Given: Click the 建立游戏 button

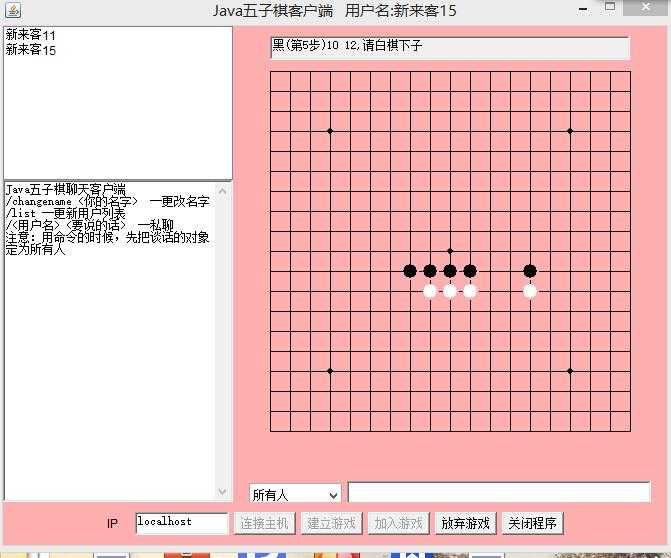Looking at the screenshot, I should click(x=332, y=523).
